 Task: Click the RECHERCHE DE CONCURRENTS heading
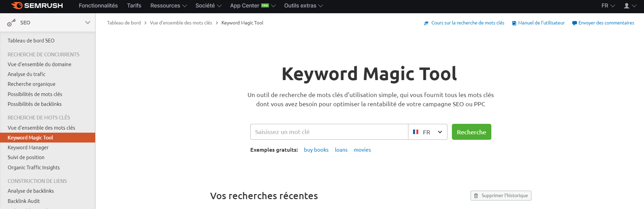[44, 55]
